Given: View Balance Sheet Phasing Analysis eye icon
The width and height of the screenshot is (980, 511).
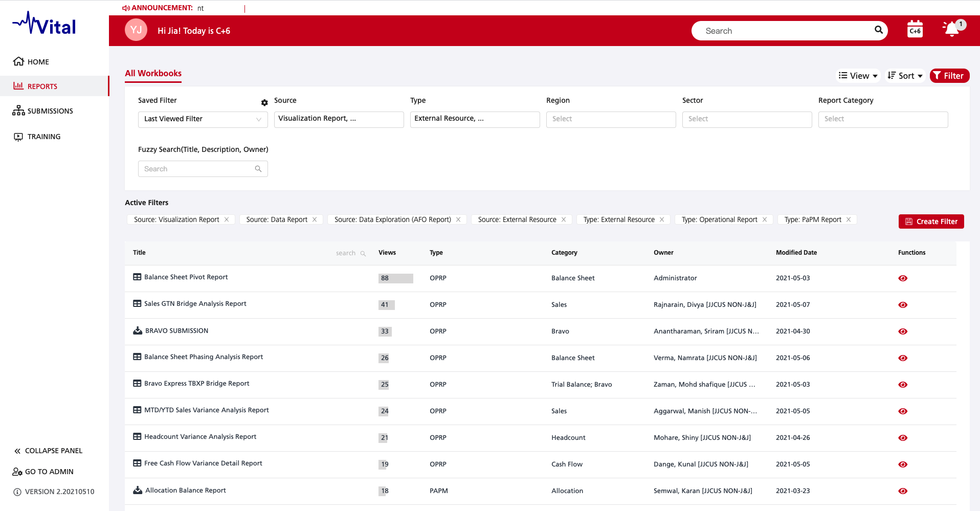Looking at the screenshot, I should click(x=903, y=358).
